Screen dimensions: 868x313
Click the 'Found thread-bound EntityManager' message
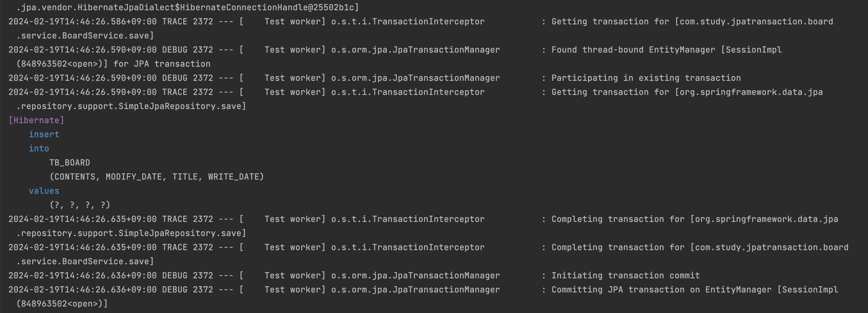(633, 50)
